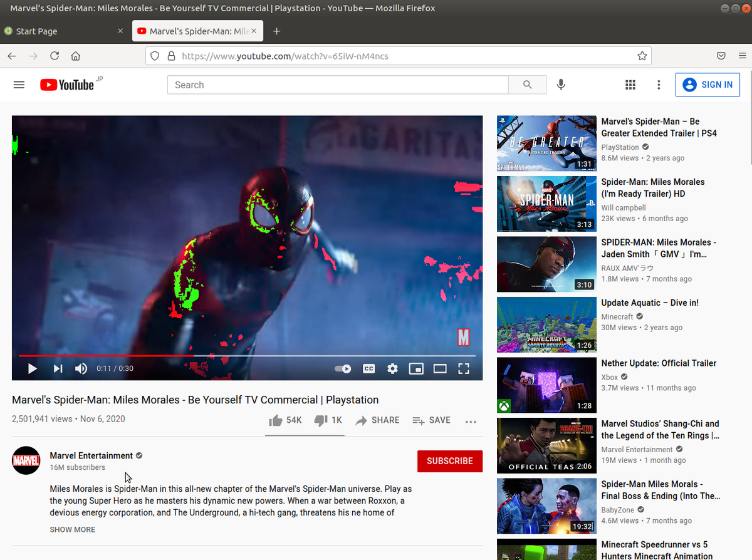Toggle the autoplay switch in player
Viewport: 752px width, 560px height.
point(343,369)
